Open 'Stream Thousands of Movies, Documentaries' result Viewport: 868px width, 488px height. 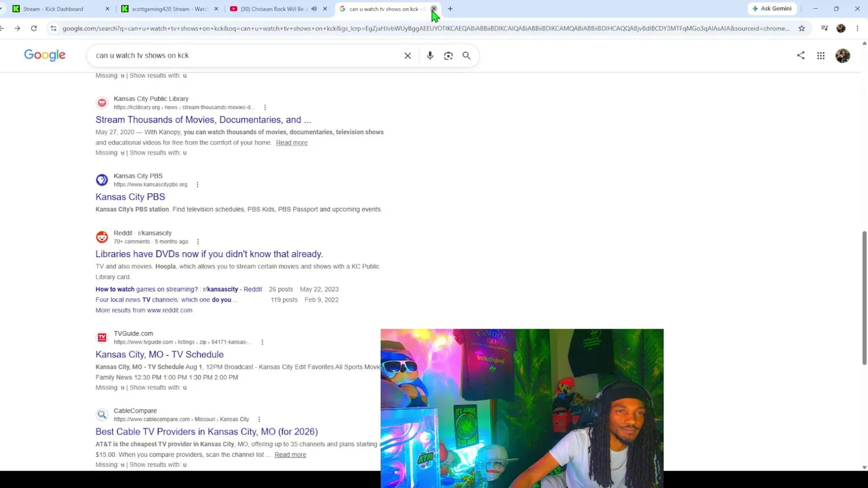pos(203,120)
